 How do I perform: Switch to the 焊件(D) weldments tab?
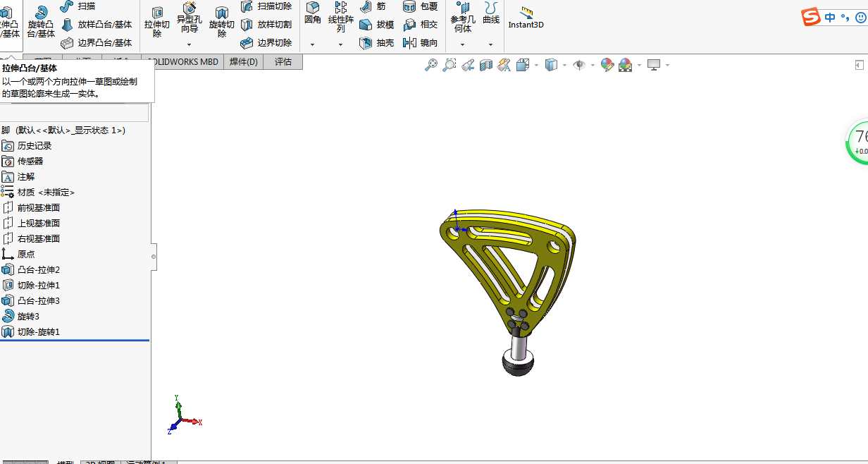click(244, 62)
